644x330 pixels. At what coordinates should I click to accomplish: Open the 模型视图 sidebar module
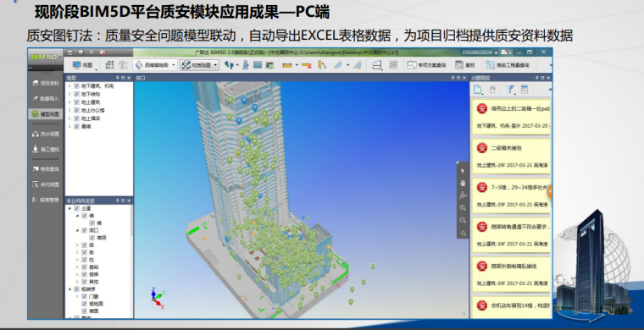(46, 114)
